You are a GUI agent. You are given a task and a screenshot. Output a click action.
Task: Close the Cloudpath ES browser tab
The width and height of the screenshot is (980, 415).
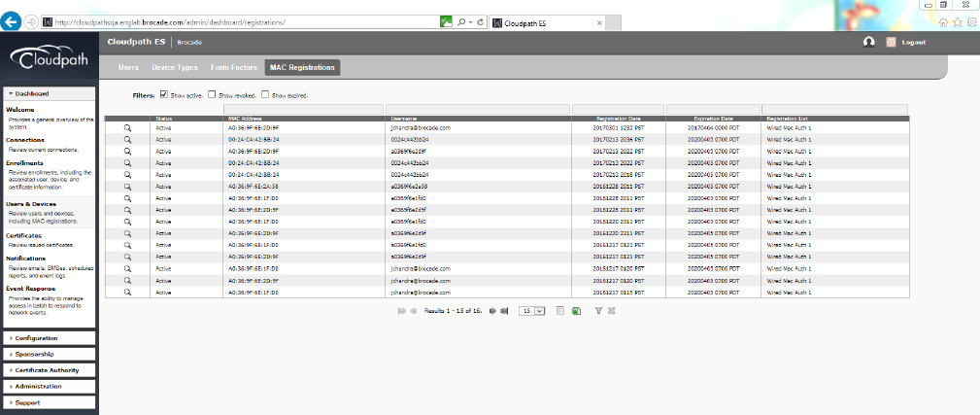[599, 22]
